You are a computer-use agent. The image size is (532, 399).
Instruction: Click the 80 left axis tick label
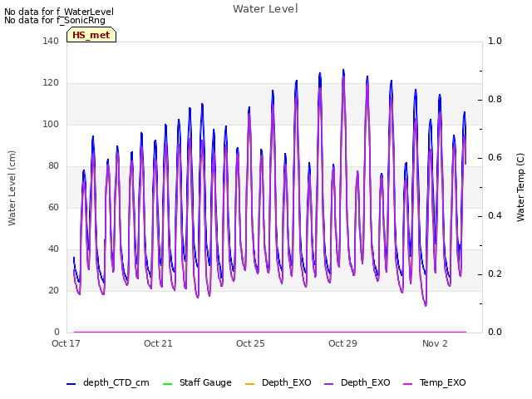(53, 166)
